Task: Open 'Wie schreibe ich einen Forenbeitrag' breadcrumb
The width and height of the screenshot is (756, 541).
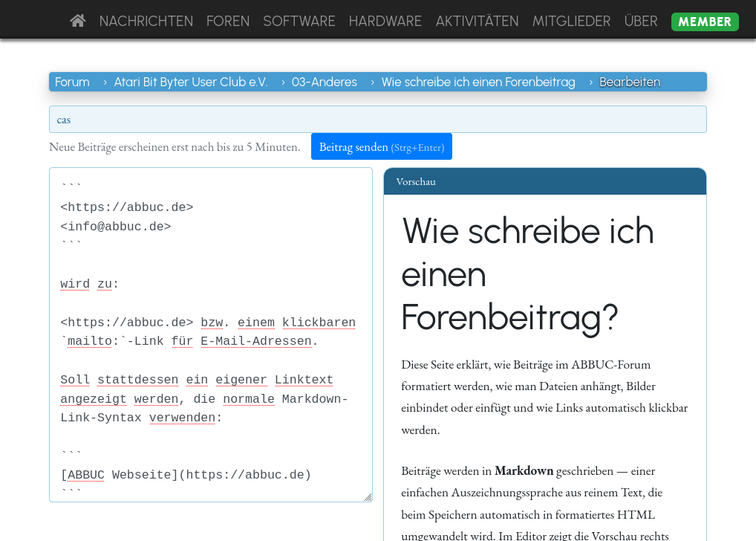Action: coord(478,82)
